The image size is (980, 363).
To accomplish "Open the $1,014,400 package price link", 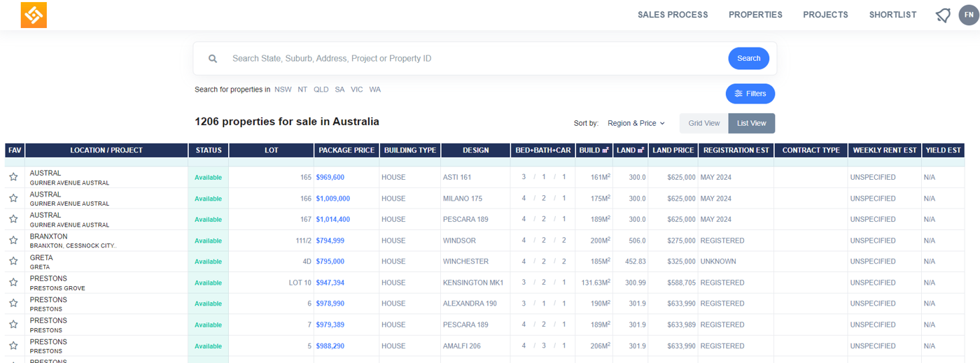I will tap(332, 220).
